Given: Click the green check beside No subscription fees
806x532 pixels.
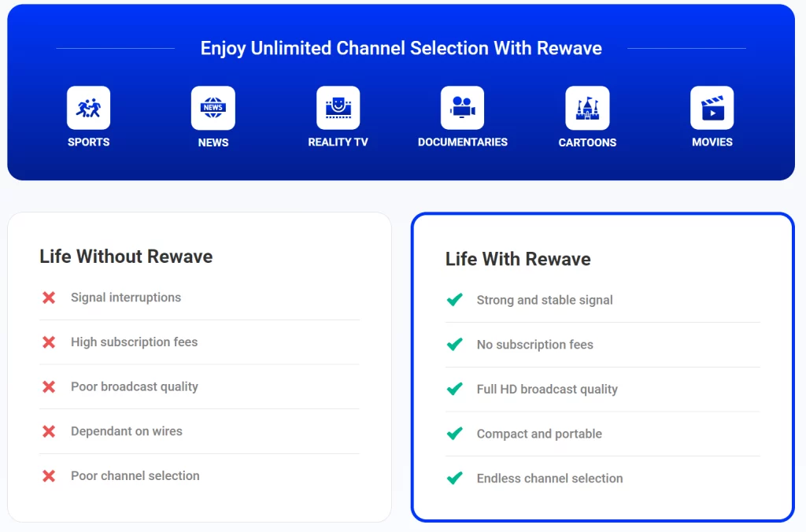Looking at the screenshot, I should point(455,345).
